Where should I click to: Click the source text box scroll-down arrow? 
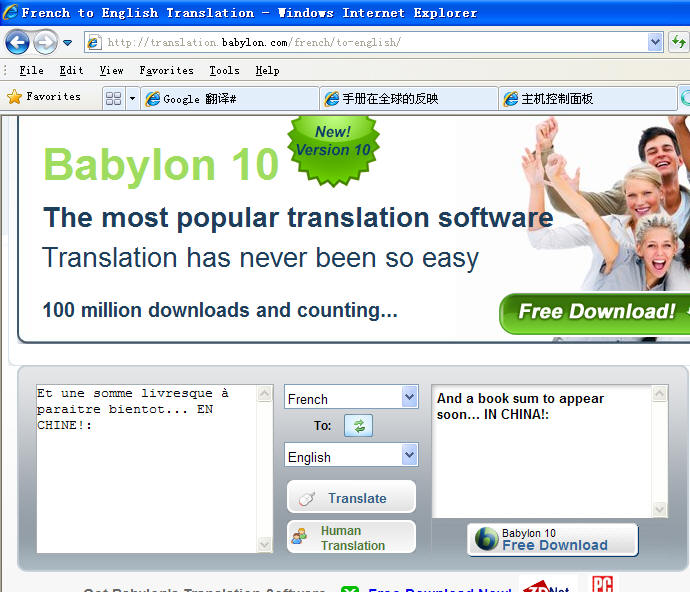264,544
